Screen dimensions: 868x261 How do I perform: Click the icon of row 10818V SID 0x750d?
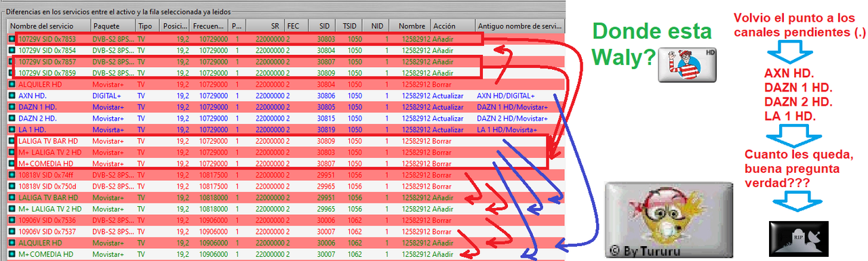[x=12, y=186]
